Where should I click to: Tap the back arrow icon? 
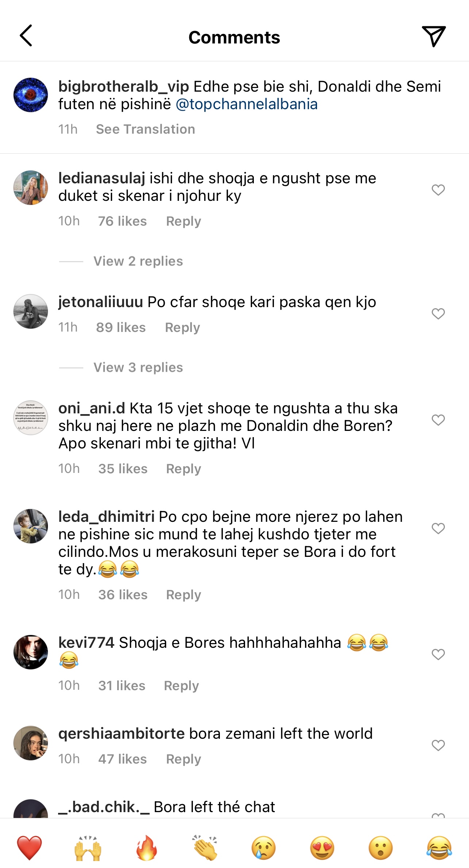click(26, 36)
